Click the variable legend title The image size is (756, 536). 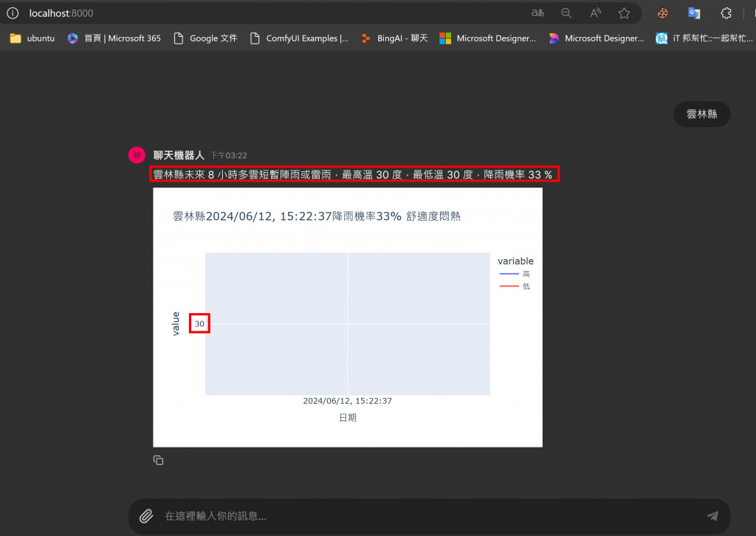pyautogui.click(x=515, y=261)
